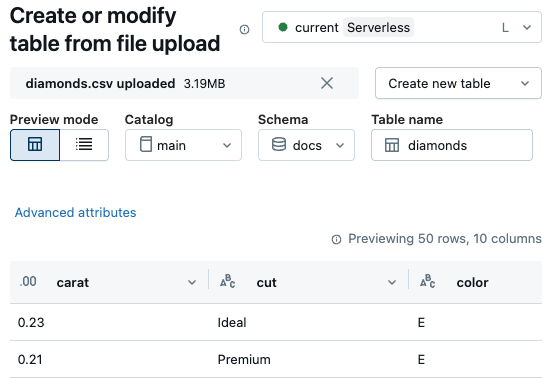Screen dimensions: 549x379
Task: Open the Create new table dropdown
Action: [458, 83]
